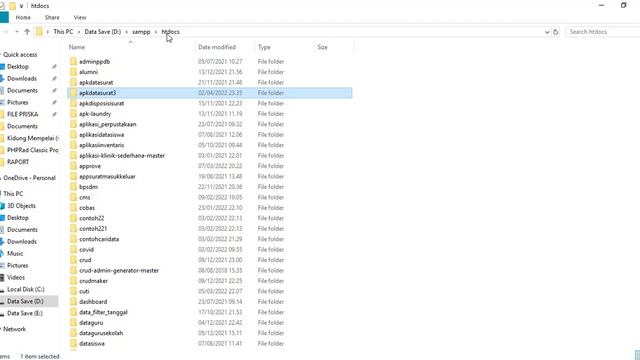Viewport: 640px width, 360px height.
Task: Select the cms folder icon
Action: 73,197
